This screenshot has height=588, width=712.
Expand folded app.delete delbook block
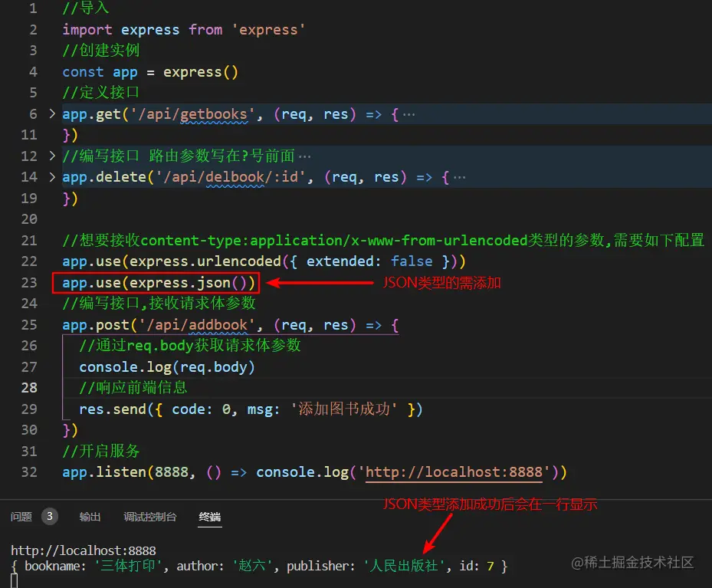click(x=52, y=176)
